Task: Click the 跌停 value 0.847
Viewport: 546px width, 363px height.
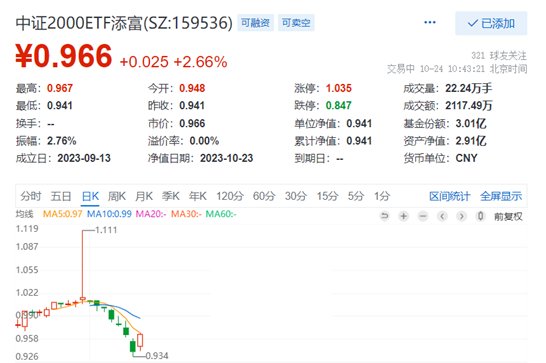Action: point(338,105)
